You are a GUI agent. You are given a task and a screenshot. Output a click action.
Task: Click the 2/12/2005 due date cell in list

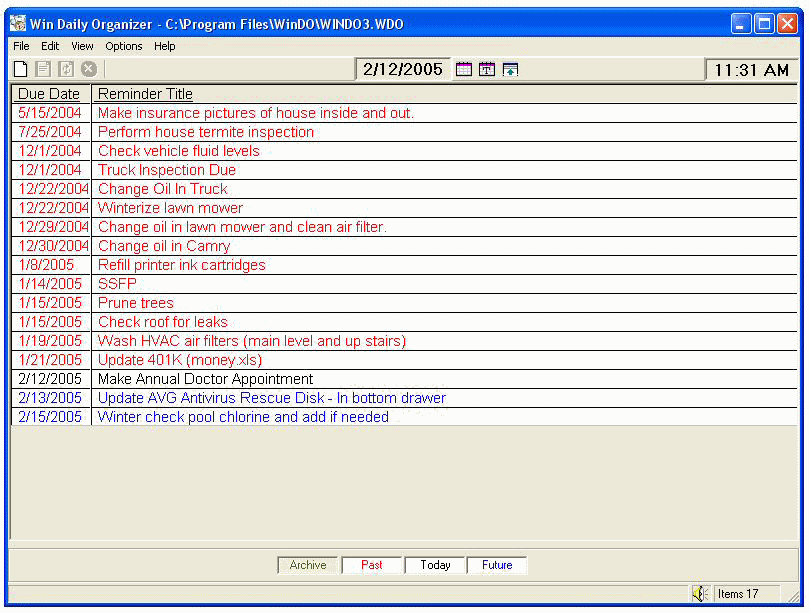coord(50,379)
